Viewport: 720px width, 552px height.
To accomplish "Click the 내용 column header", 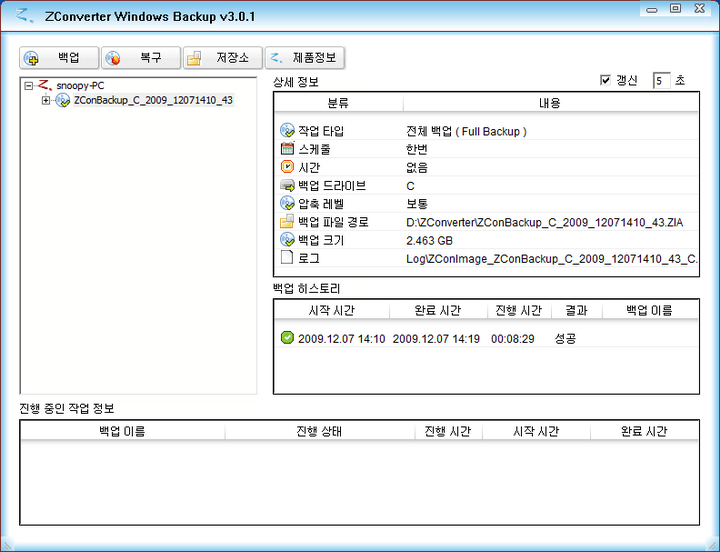I will click(x=550, y=103).
